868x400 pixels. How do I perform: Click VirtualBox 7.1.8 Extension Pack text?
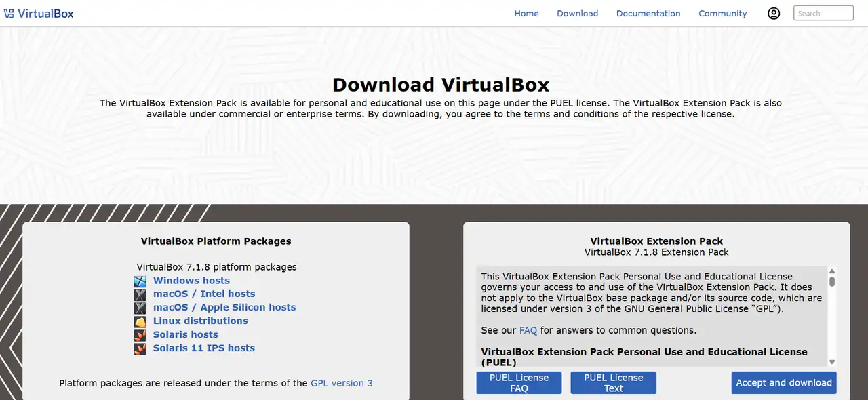tap(656, 252)
